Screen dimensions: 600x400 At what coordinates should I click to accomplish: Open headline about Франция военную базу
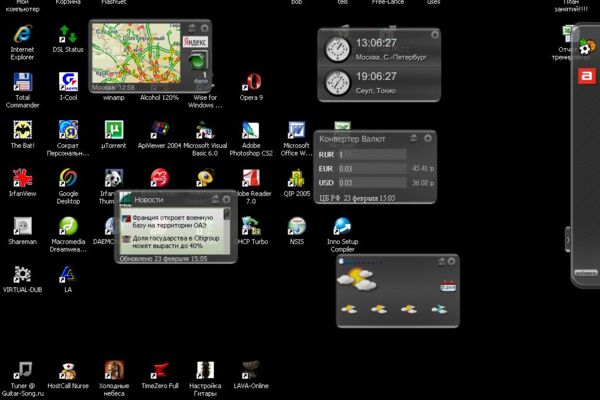pos(173,222)
